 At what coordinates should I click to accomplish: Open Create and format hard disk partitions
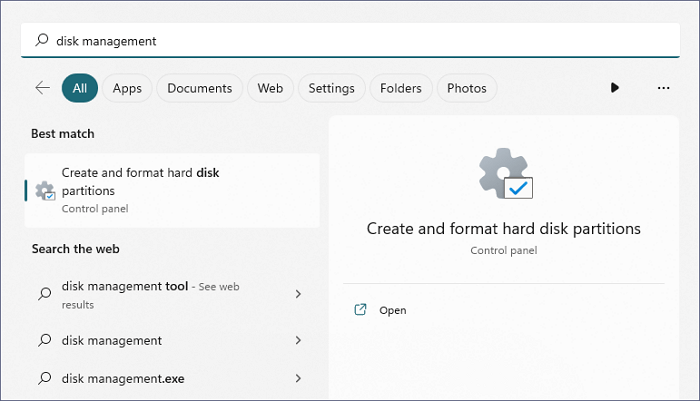140,182
